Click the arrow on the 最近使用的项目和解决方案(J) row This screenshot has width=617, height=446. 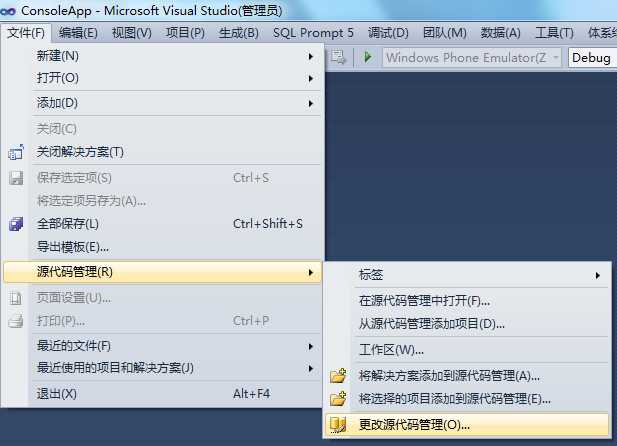tap(310, 368)
